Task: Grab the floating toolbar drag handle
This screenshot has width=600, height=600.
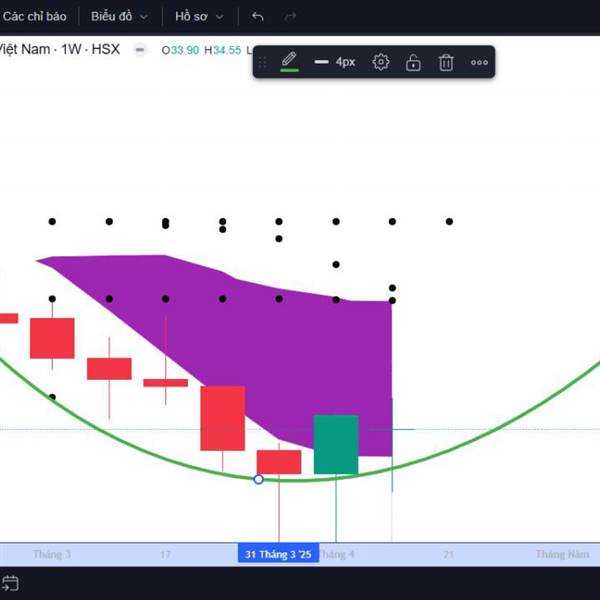Action: point(262,62)
